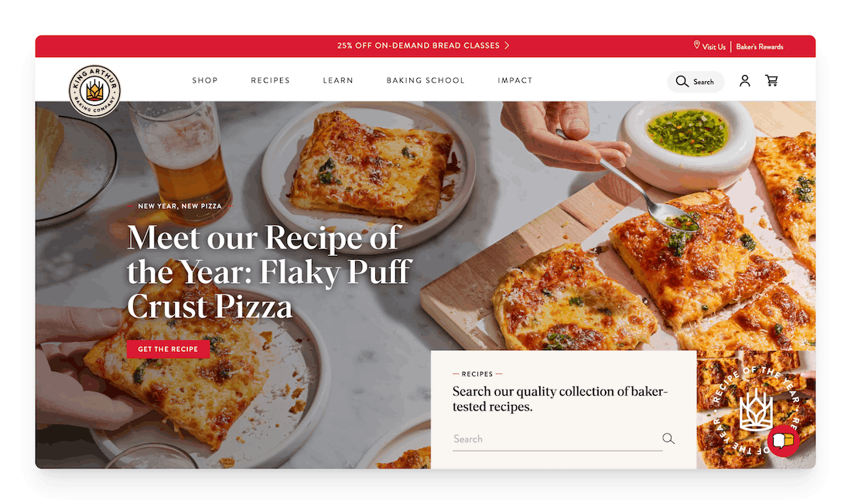Click the location pin icon beside Visit Us
Screen dimensions: 851x504
click(696, 45)
